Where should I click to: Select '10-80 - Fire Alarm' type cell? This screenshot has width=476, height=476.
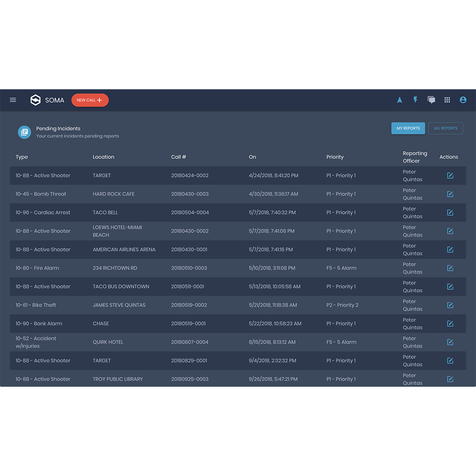click(37, 268)
